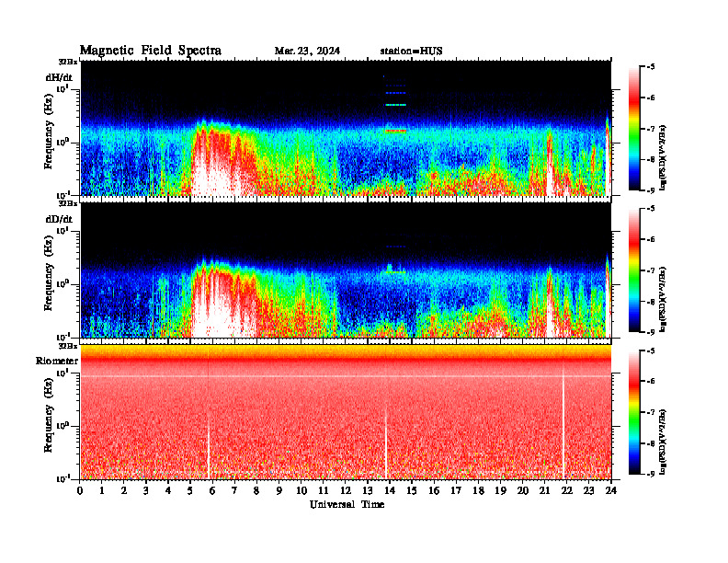Select the "dH/dt" panel label
The image size is (728, 563).
click(59, 77)
